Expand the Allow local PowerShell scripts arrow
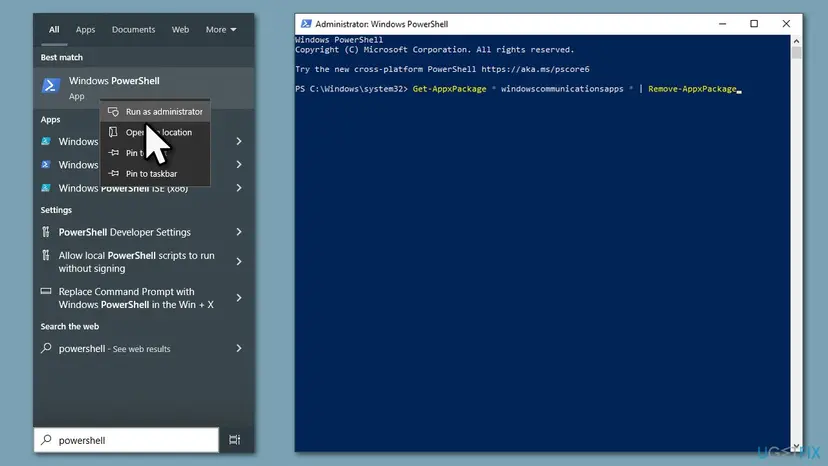This screenshot has height=466, width=828. [239, 262]
